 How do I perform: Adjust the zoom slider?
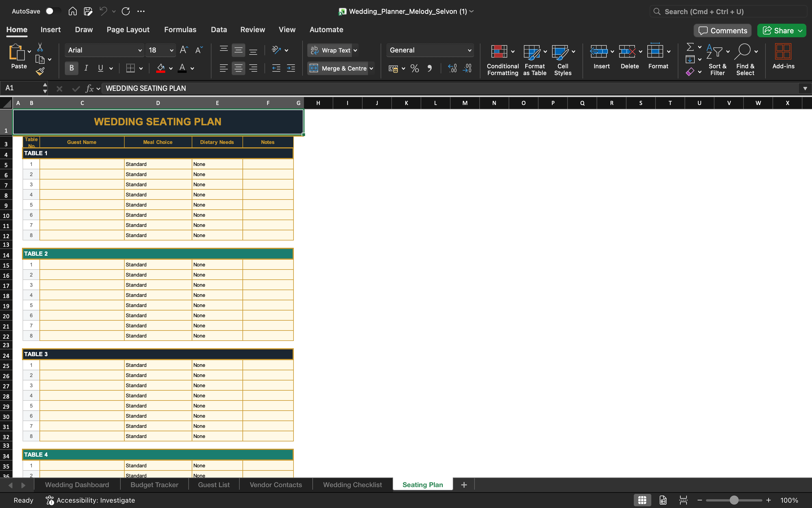[734, 500]
